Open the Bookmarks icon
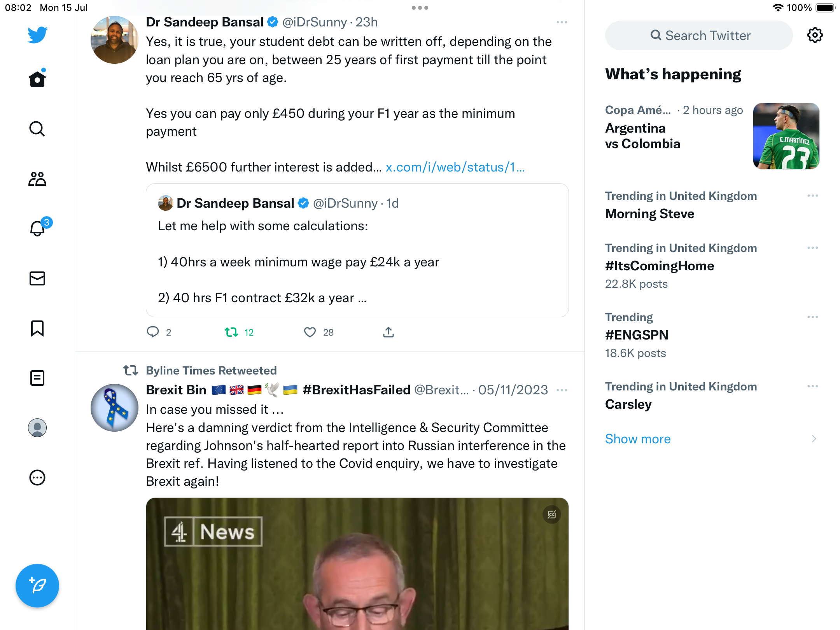The image size is (840, 630). 37,328
